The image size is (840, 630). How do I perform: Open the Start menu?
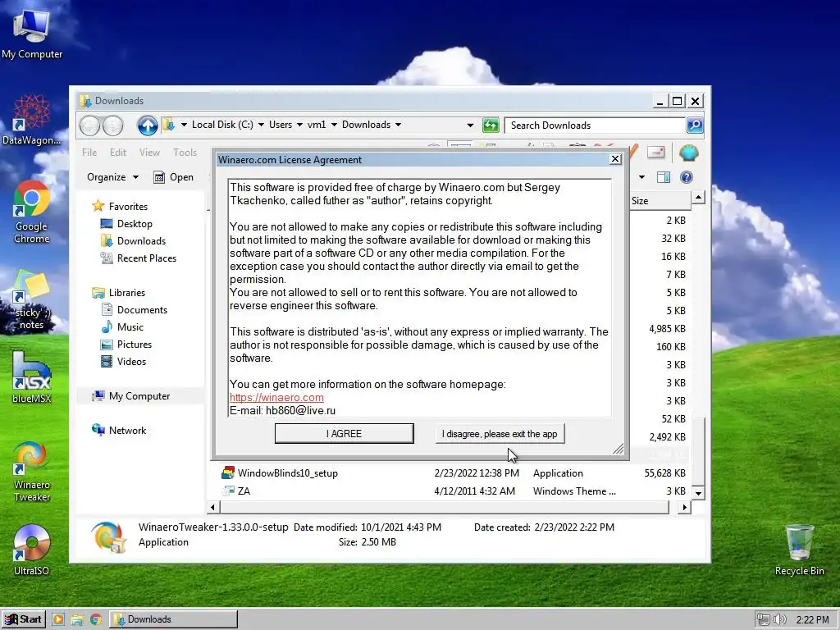click(23, 619)
